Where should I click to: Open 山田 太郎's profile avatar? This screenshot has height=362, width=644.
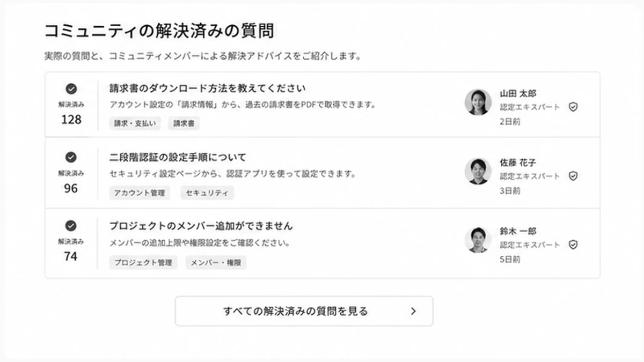[x=478, y=102]
